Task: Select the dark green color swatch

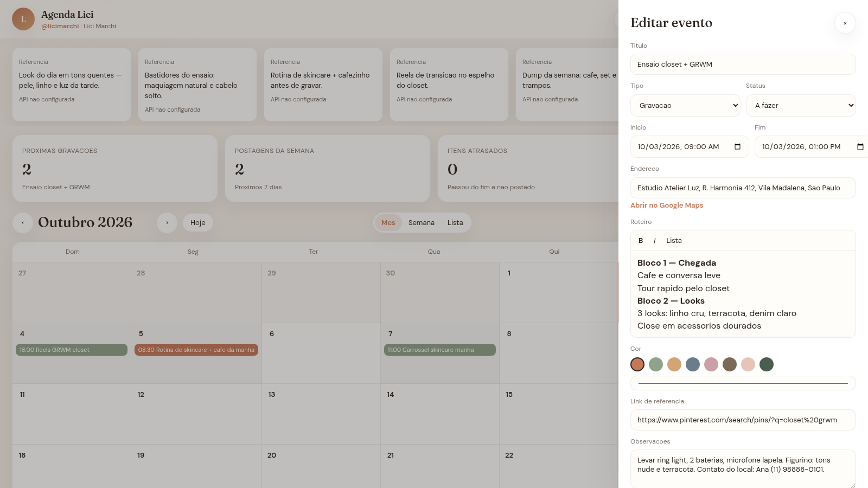Action: coord(767,364)
